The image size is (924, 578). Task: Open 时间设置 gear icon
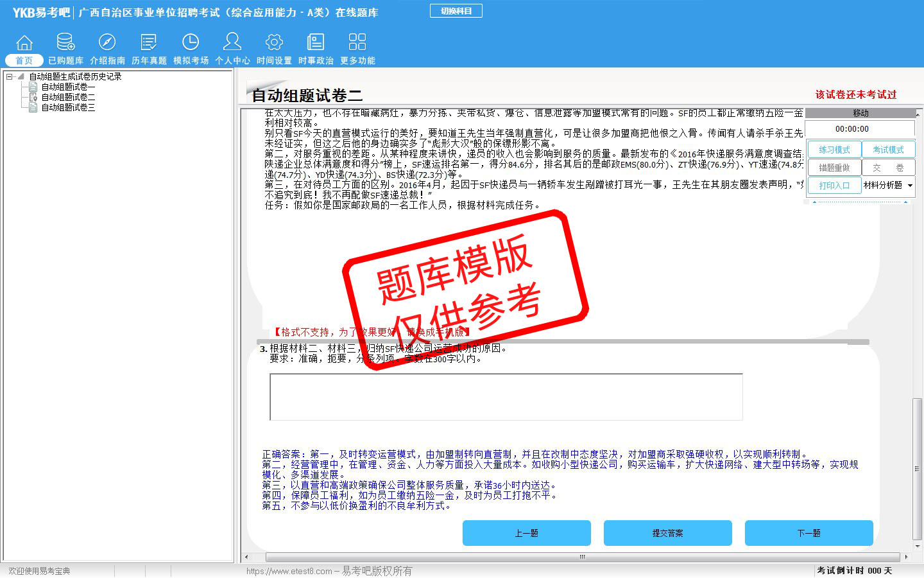click(x=274, y=43)
